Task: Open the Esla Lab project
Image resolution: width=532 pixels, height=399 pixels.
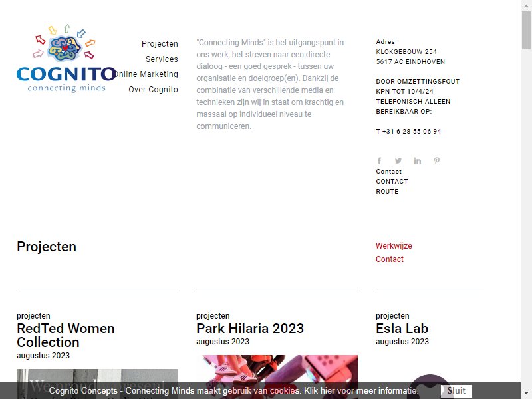Action: [402, 329]
